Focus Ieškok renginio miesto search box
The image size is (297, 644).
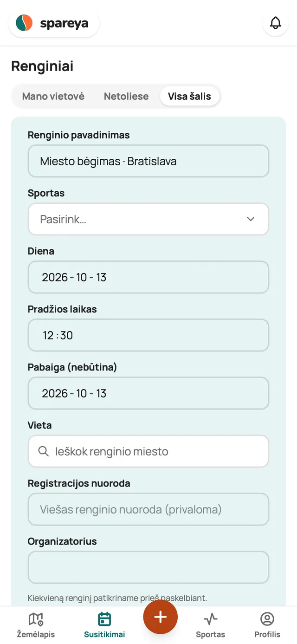coord(148,451)
